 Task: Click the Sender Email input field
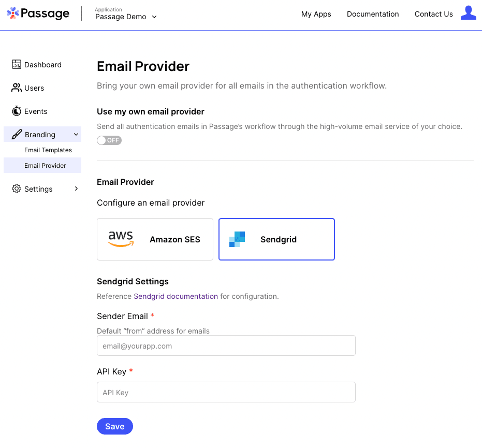click(x=226, y=345)
